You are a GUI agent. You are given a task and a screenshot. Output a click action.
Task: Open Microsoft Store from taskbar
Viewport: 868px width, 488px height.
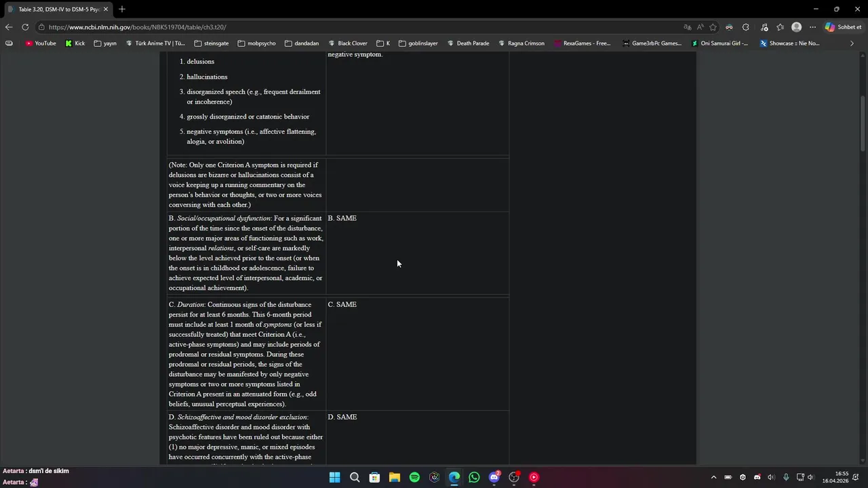(x=374, y=477)
